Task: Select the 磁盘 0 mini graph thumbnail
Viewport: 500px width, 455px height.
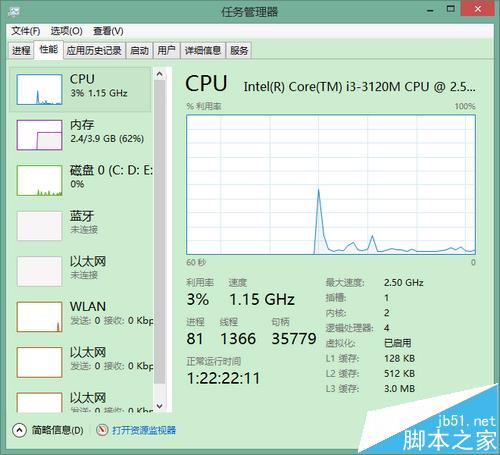Action: click(39, 180)
